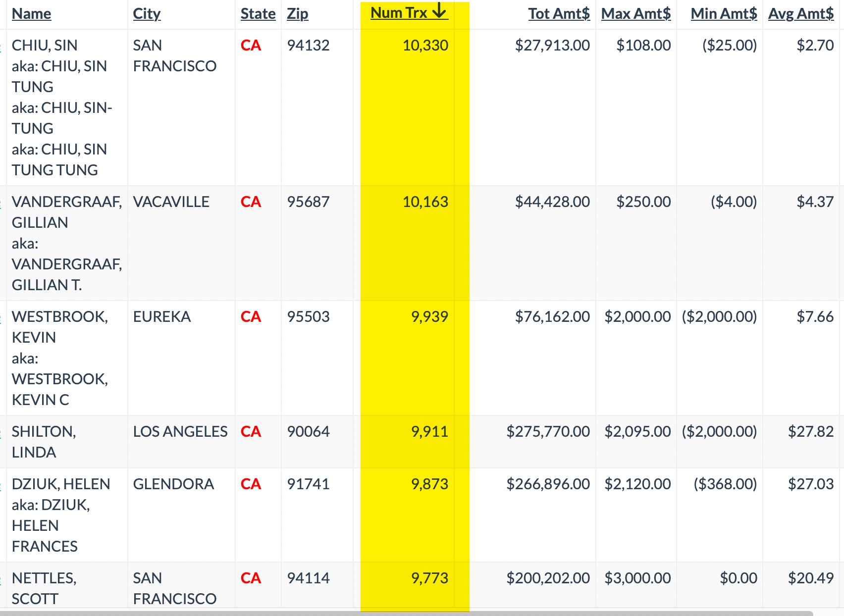
Task: Sort by Max Amt$ column header
Action: tap(636, 14)
